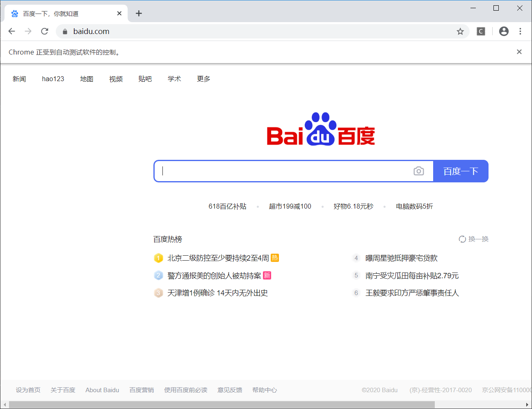Open headline 天津增1例确诊 14天内无外出史
Viewport: 532px width, 409px height.
pos(218,293)
